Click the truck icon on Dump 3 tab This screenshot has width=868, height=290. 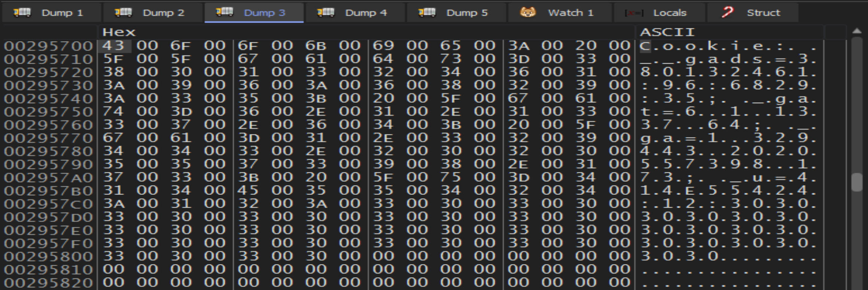(x=225, y=12)
